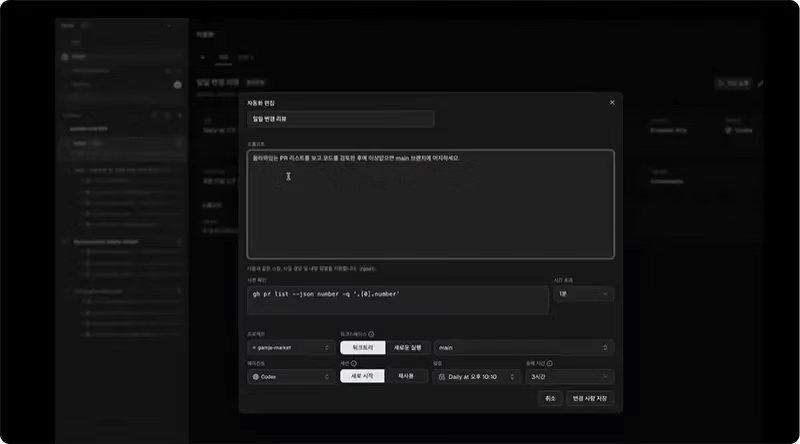Click inside the prompt text area
This screenshot has height=444, width=800.
click(x=431, y=204)
